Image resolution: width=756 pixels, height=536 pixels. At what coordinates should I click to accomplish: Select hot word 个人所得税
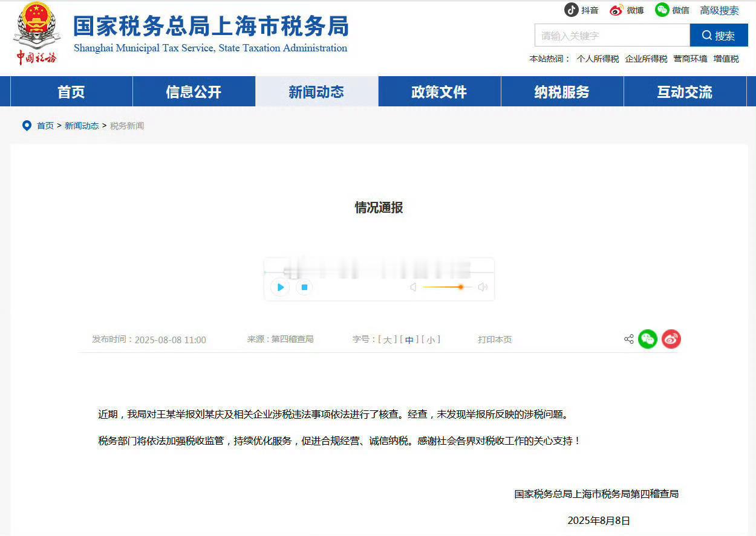point(598,59)
